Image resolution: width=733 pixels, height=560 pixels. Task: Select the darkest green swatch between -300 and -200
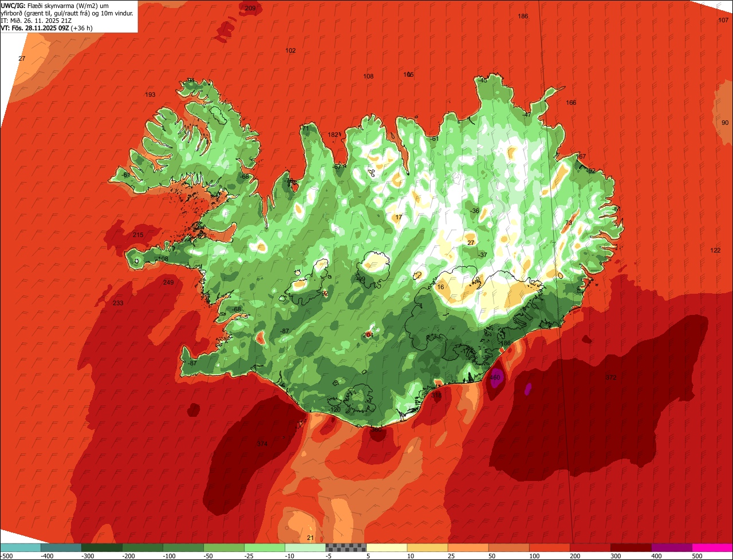102,547
